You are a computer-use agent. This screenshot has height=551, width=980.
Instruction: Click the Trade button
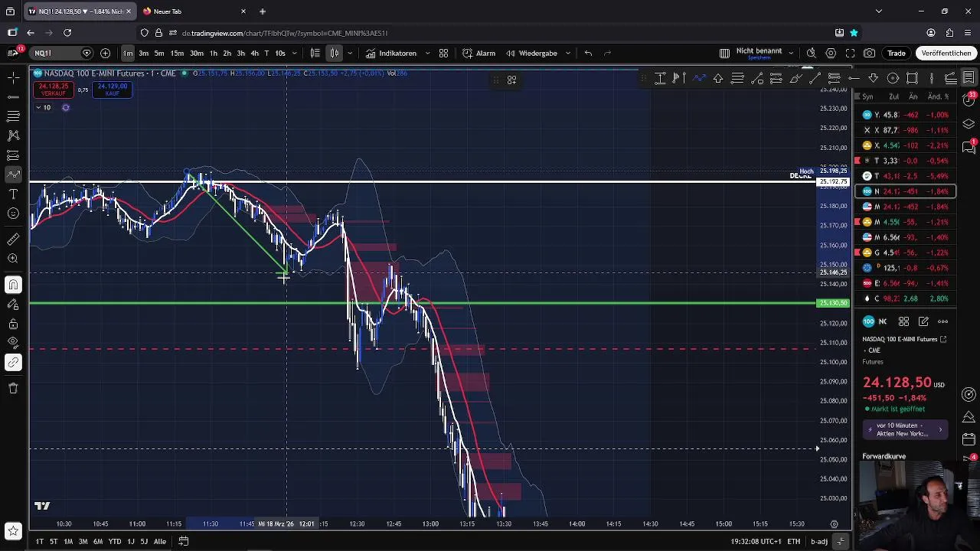pyautogui.click(x=897, y=53)
